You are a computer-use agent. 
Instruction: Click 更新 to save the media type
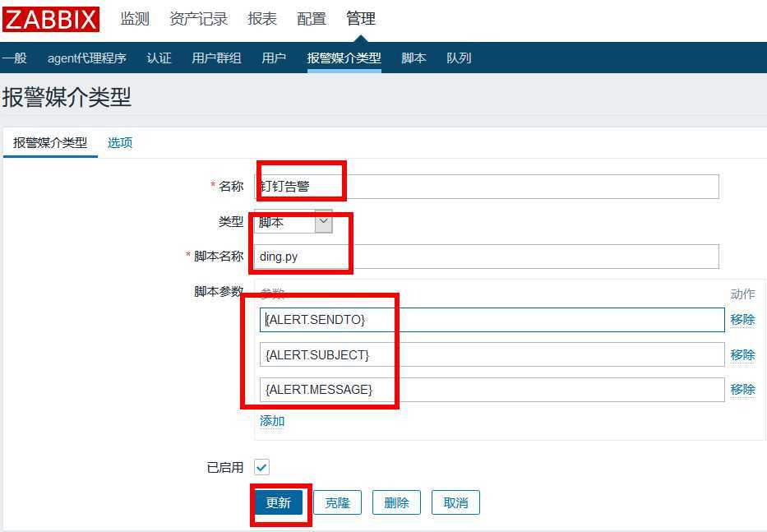pos(280,502)
